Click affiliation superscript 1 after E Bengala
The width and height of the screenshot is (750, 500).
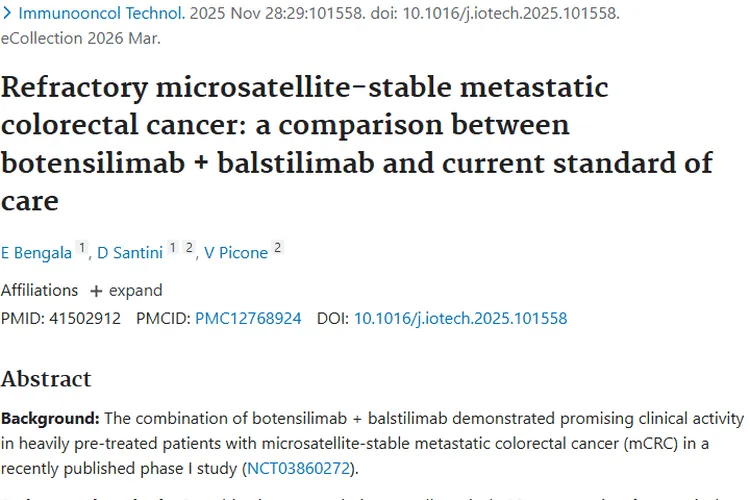(x=82, y=249)
